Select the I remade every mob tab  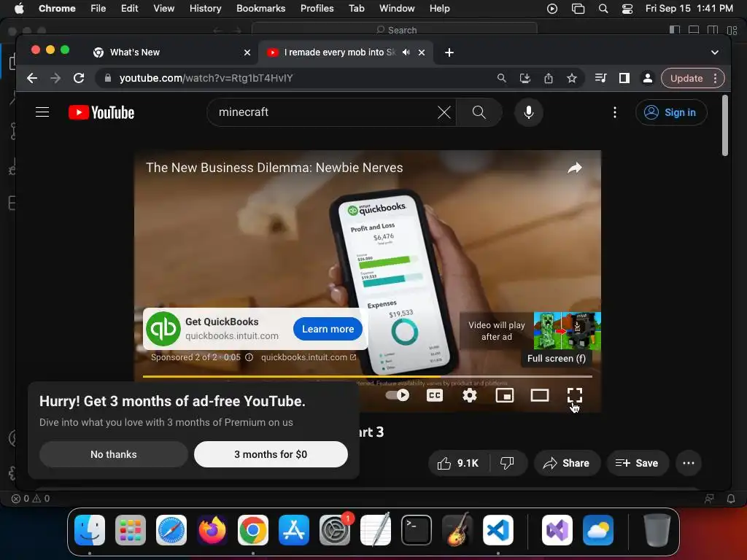pos(347,52)
